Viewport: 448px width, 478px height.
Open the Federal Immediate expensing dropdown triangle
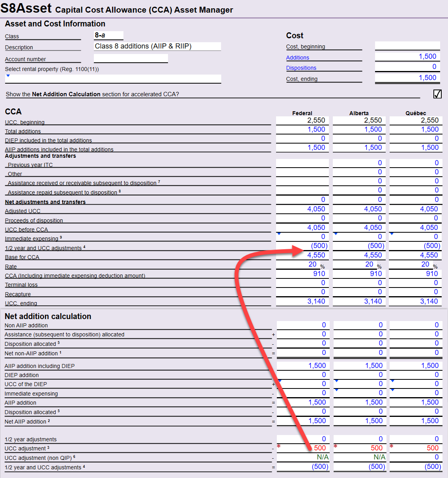coord(280,233)
